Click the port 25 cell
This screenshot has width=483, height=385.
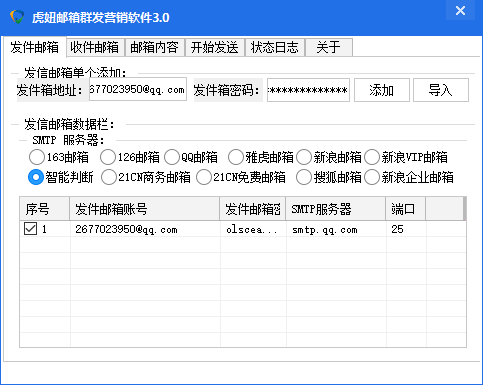[406, 229]
